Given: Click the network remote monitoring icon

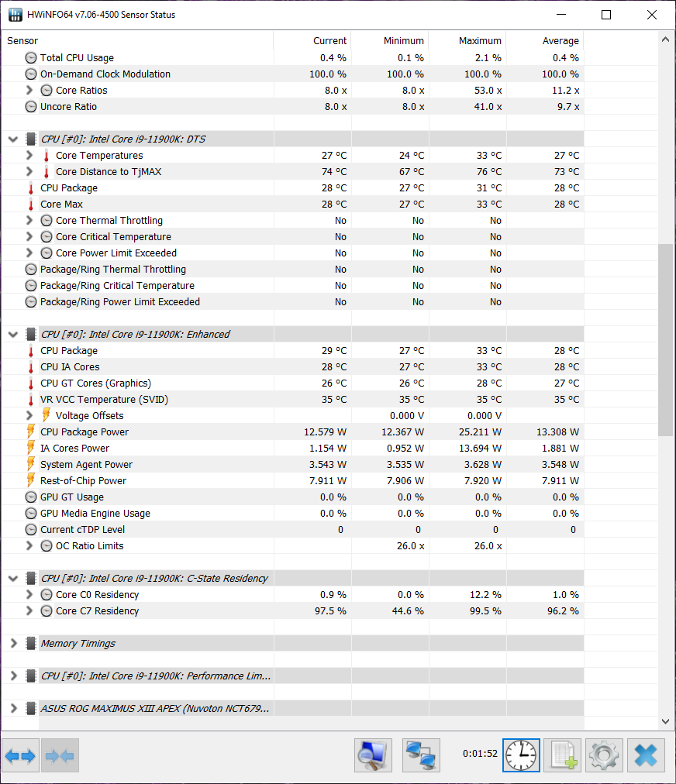Looking at the screenshot, I should (x=421, y=756).
